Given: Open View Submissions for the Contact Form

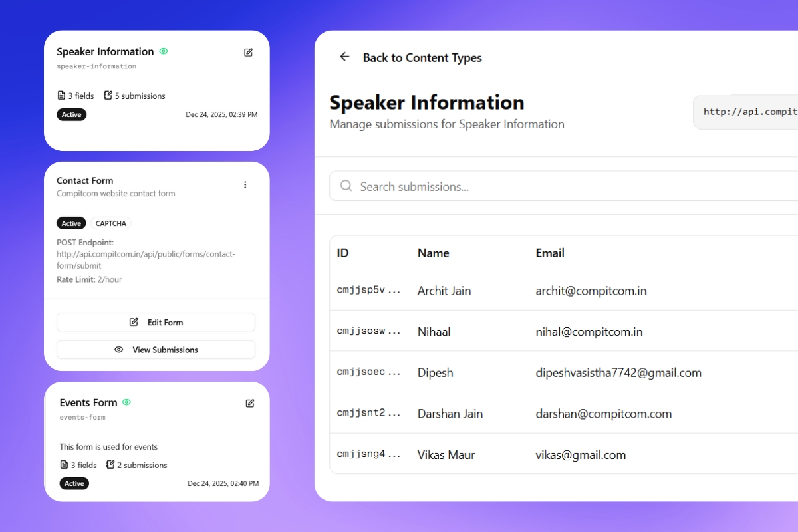Looking at the screenshot, I should (x=156, y=349).
